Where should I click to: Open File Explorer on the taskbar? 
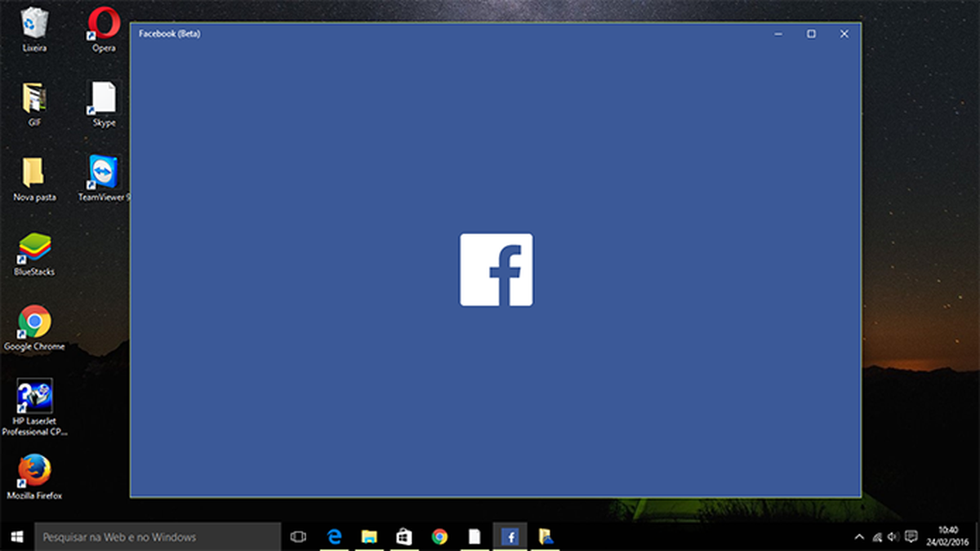(x=369, y=536)
